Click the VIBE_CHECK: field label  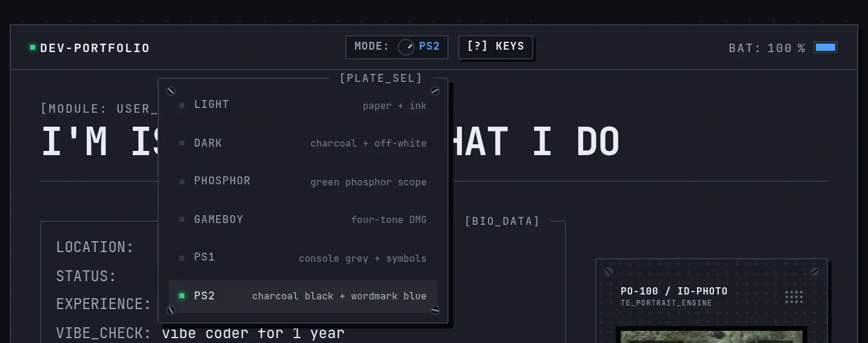coord(104,333)
